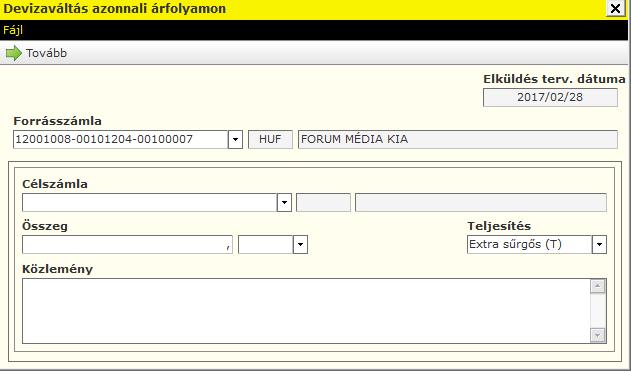Click into the Célszámla account field
This screenshot has width=631, height=375.
150,202
